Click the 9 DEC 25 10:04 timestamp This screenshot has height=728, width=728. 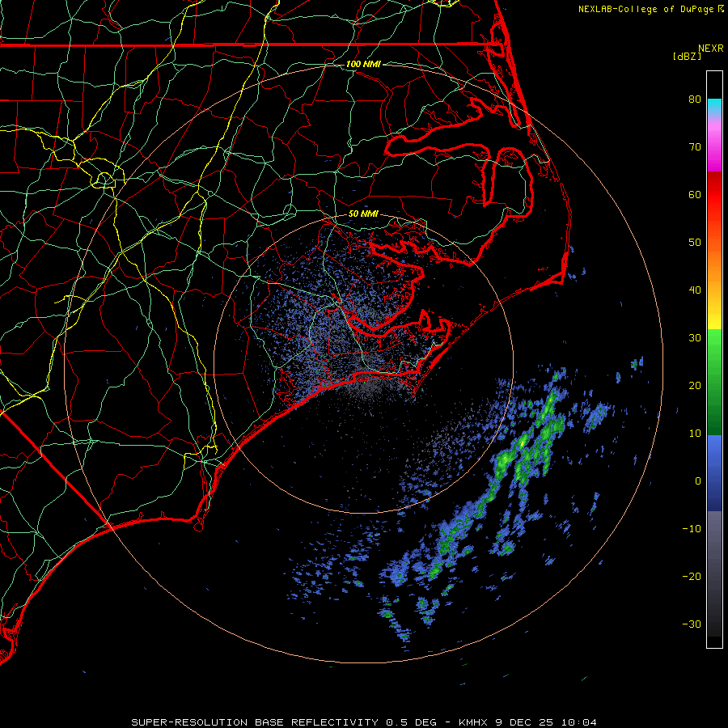546,722
